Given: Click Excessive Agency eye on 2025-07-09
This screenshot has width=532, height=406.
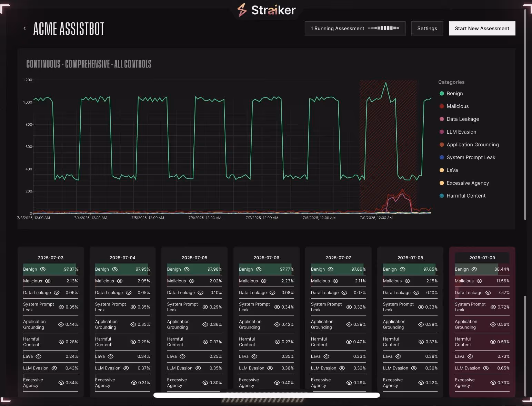Looking at the screenshot, I should [x=493, y=383].
